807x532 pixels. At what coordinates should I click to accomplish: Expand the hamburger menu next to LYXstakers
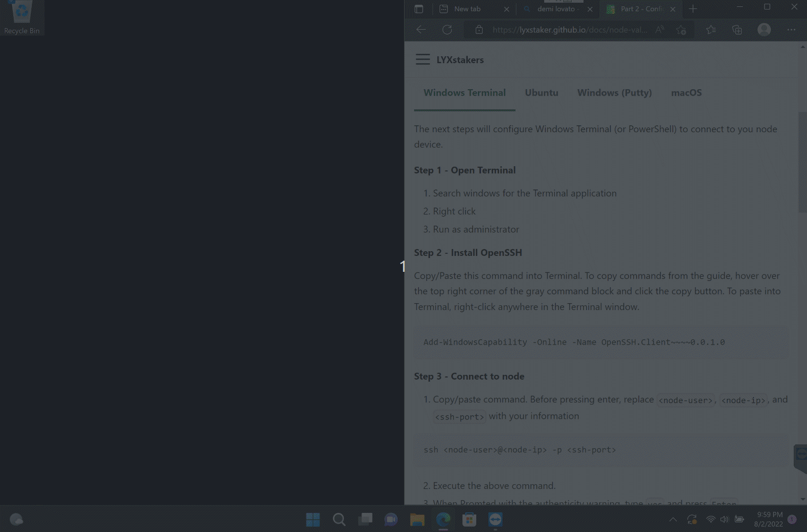pos(423,59)
